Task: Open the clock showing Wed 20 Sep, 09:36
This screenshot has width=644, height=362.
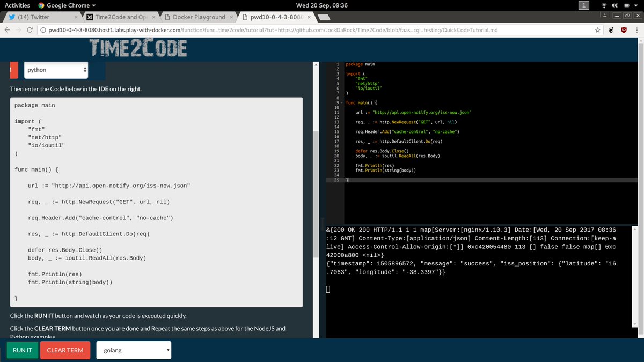Action: pos(322,5)
